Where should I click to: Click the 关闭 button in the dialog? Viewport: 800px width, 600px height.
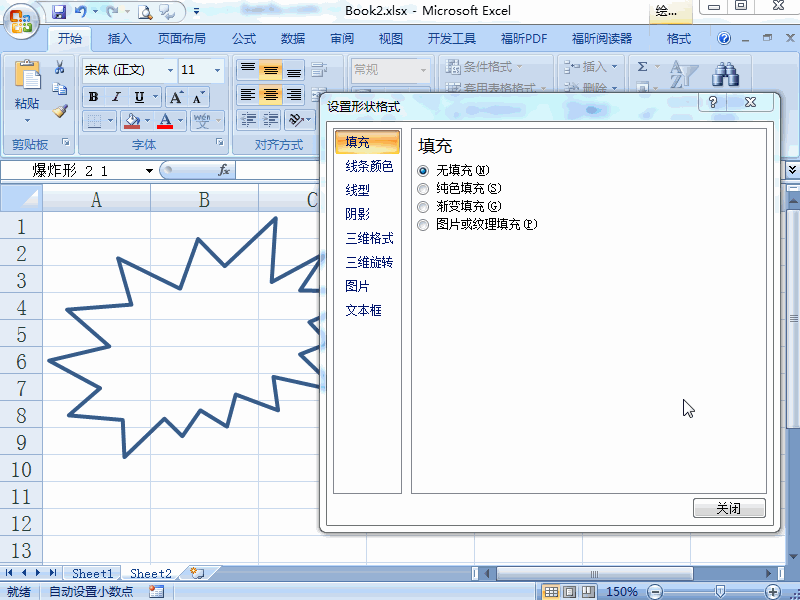(x=729, y=508)
